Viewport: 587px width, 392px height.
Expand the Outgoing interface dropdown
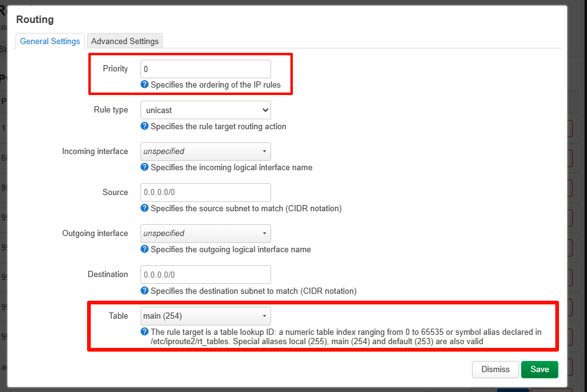(x=205, y=234)
